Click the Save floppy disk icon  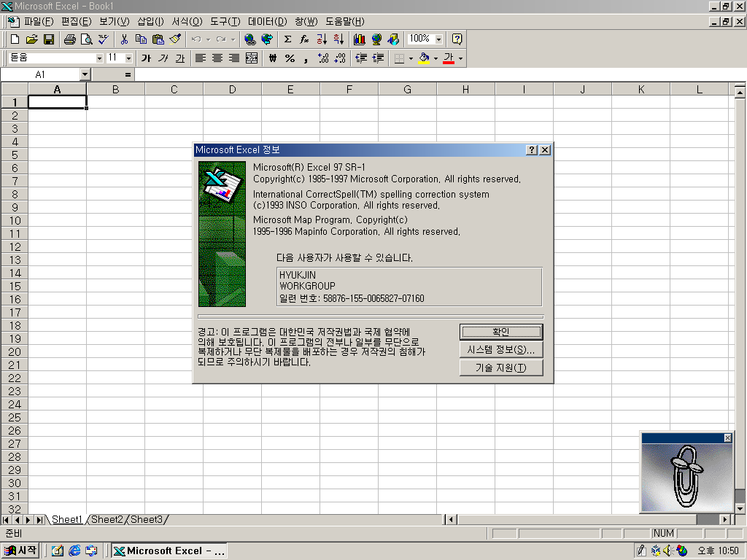[49, 39]
